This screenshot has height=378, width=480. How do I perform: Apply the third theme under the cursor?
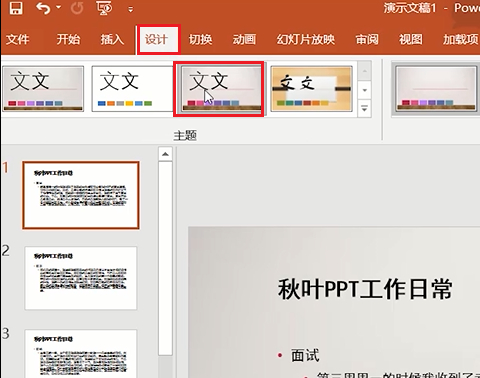[221, 88]
